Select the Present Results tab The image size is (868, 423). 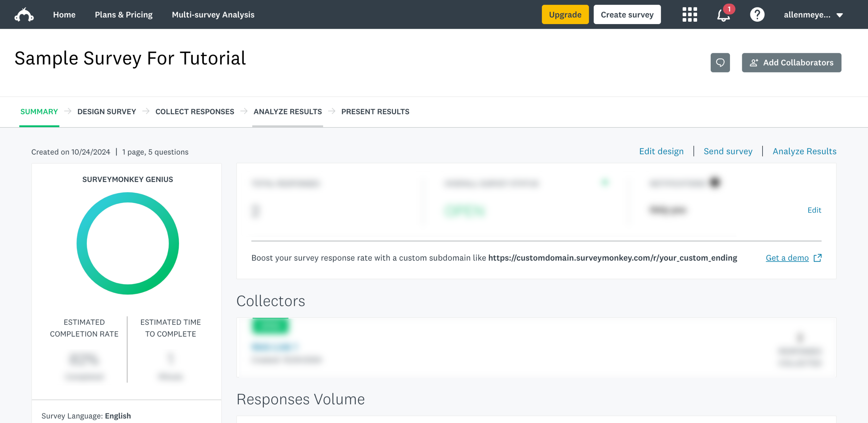375,112
